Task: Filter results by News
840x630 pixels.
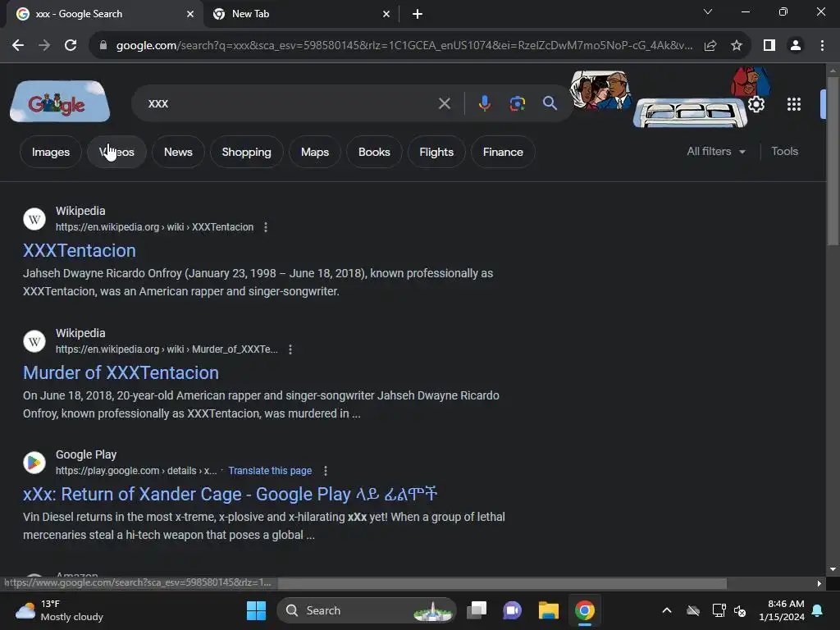Action: (178, 152)
